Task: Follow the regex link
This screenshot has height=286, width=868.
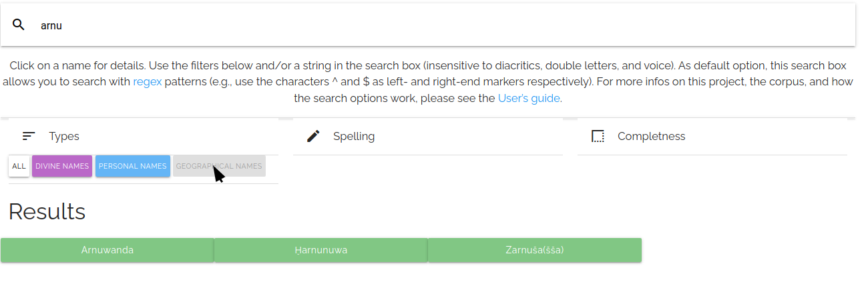Action: coord(148,82)
